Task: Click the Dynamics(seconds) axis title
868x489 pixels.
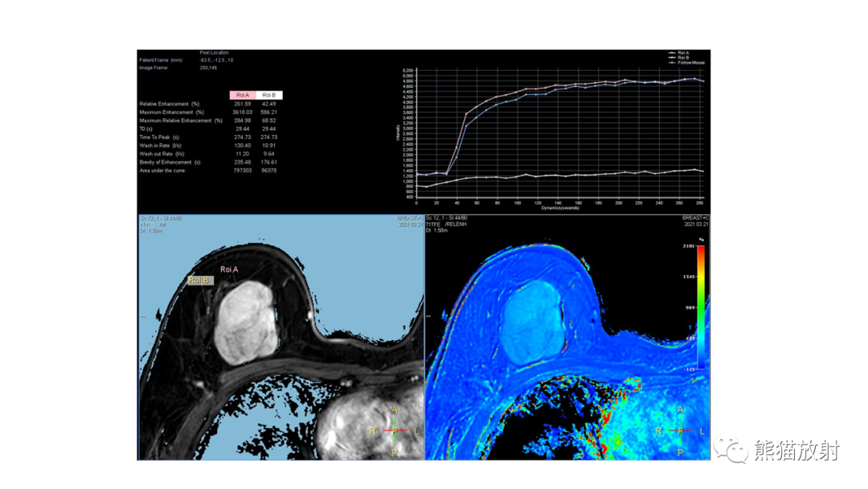Action: click(x=559, y=208)
